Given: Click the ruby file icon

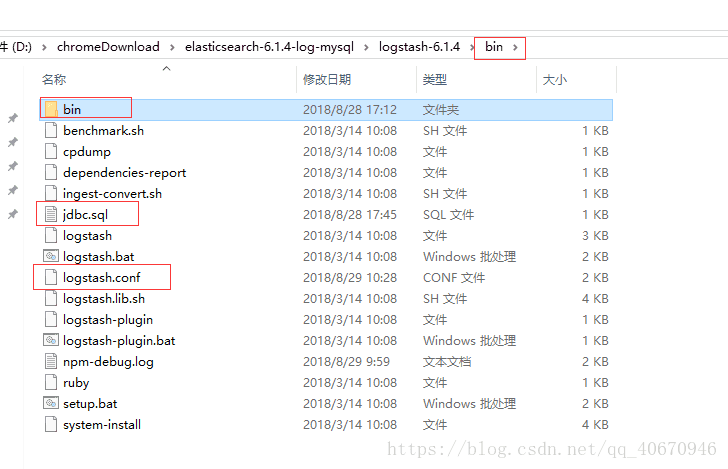Looking at the screenshot, I should 51,382.
